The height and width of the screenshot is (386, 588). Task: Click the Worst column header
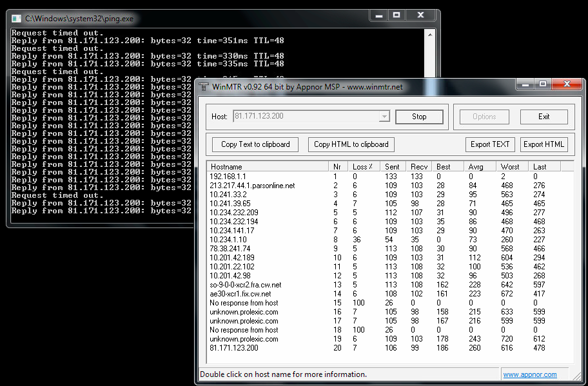pyautogui.click(x=512, y=167)
